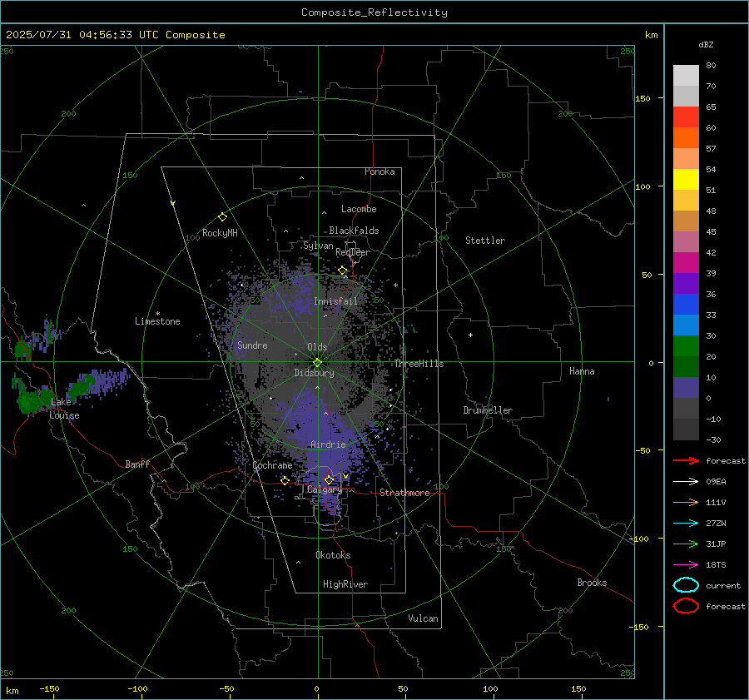Click the yellow diamond marker south of Cochrane

pos(285,480)
